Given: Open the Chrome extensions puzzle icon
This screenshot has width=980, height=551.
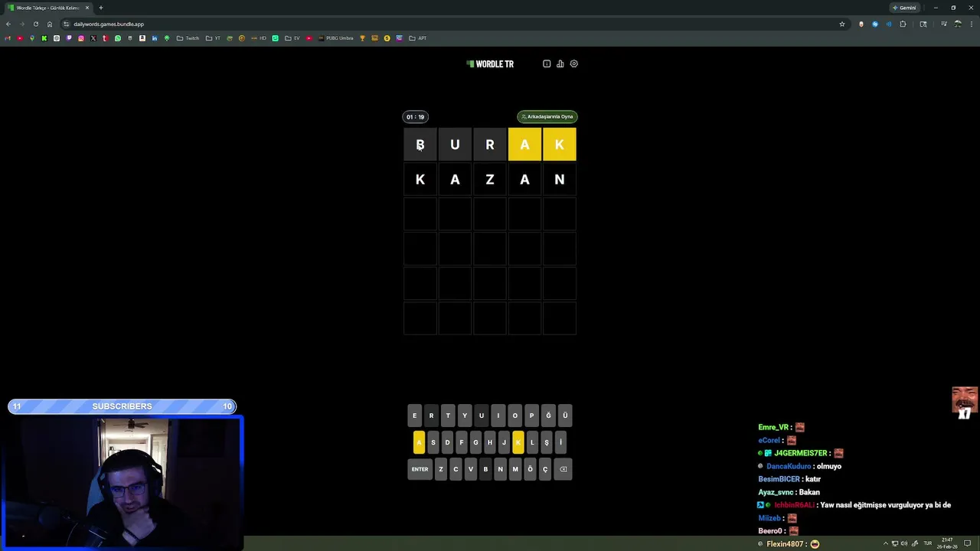Looking at the screenshot, I should pyautogui.click(x=903, y=24).
